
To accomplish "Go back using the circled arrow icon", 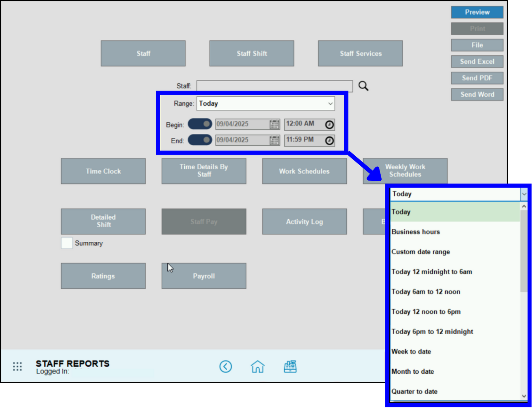I will pyautogui.click(x=225, y=367).
